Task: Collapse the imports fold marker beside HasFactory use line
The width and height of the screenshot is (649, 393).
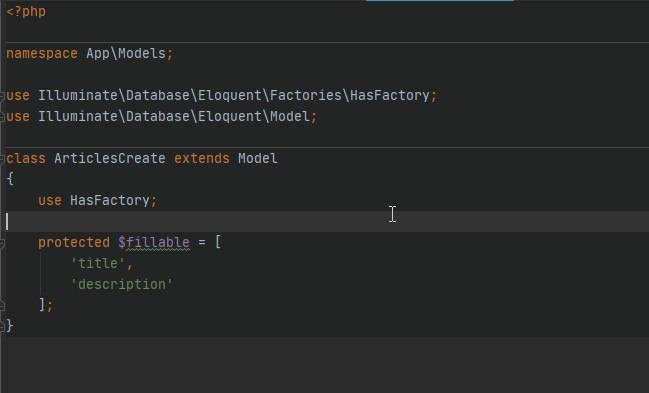Action: [2, 96]
